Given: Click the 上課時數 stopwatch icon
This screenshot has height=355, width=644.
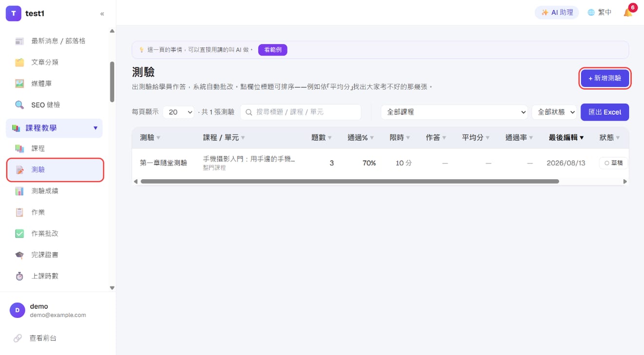Looking at the screenshot, I should (19, 276).
